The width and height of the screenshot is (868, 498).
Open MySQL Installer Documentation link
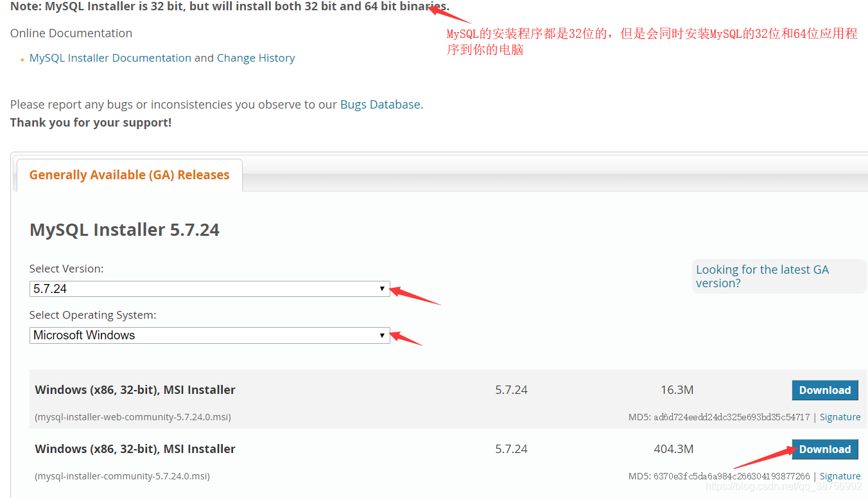pos(110,58)
